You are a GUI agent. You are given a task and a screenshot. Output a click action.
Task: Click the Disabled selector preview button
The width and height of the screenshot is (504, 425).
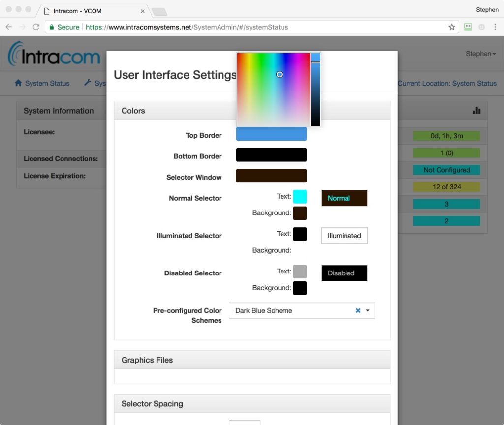click(x=344, y=273)
